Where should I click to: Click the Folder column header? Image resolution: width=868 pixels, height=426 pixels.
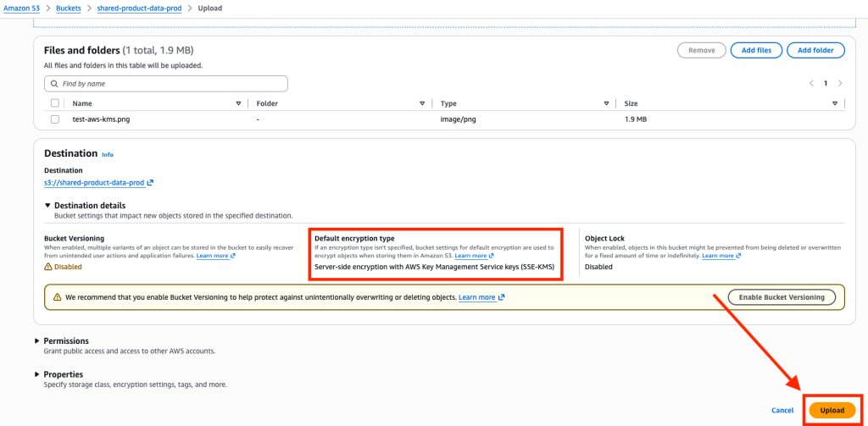click(x=267, y=103)
